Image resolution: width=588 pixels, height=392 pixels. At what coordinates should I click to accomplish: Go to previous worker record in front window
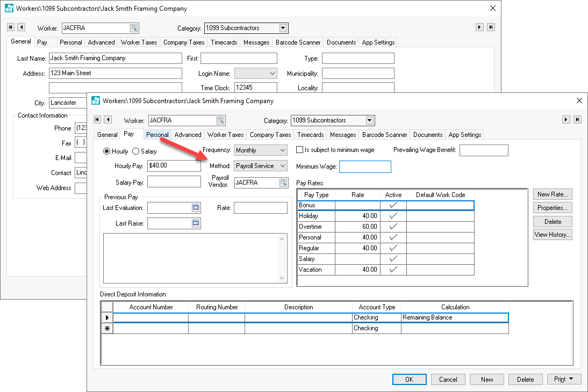click(x=107, y=120)
